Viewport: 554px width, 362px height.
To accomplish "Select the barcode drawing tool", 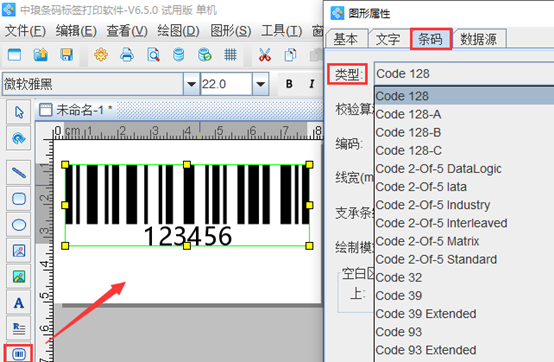I will (x=19, y=354).
